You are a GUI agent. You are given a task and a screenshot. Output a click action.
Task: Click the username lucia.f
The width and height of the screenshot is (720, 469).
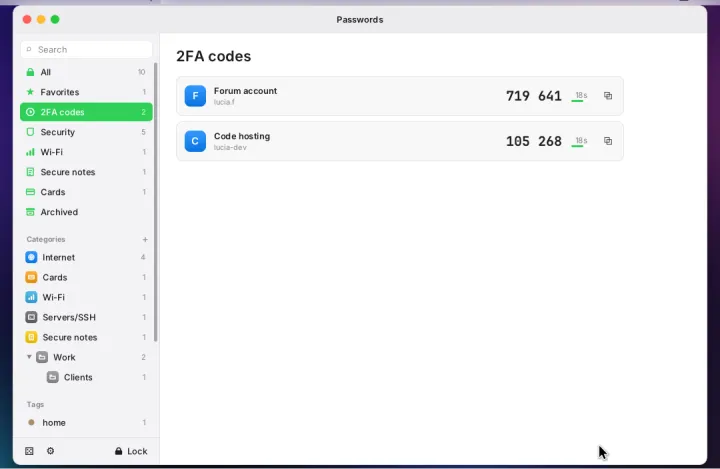pos(224,102)
